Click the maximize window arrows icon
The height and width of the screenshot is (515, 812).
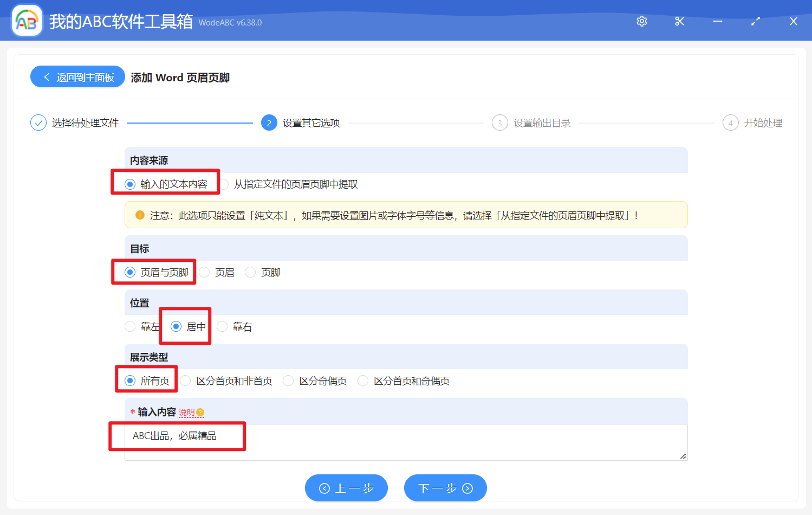tap(756, 21)
